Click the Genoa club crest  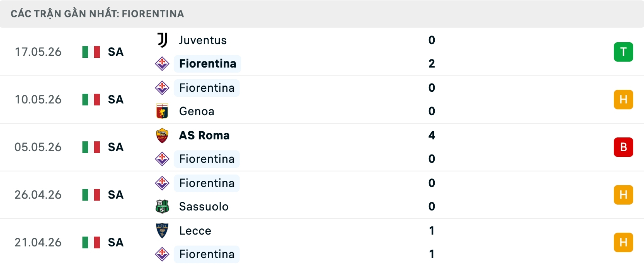(x=162, y=111)
